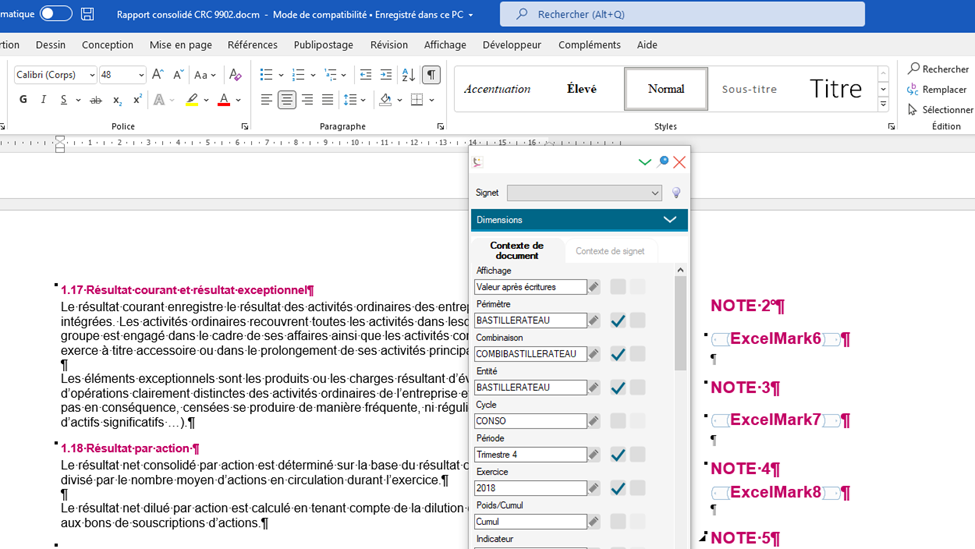Toggle paragraph marks display (¶)
This screenshot has width=975, height=549.
[431, 75]
